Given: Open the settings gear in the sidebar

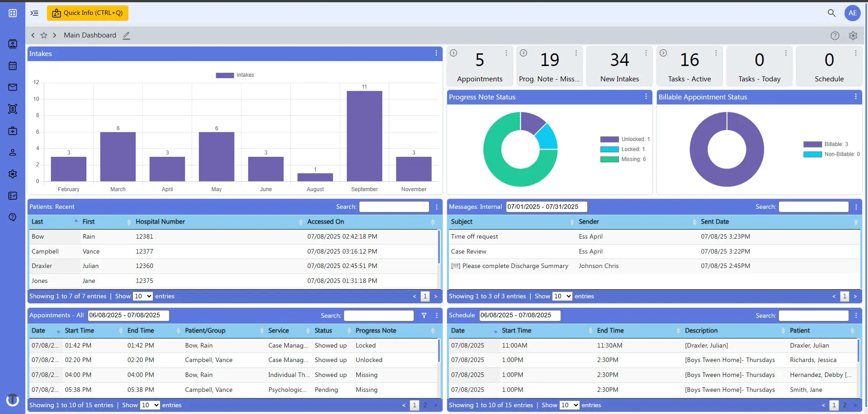Looking at the screenshot, I should pyautogui.click(x=13, y=174).
